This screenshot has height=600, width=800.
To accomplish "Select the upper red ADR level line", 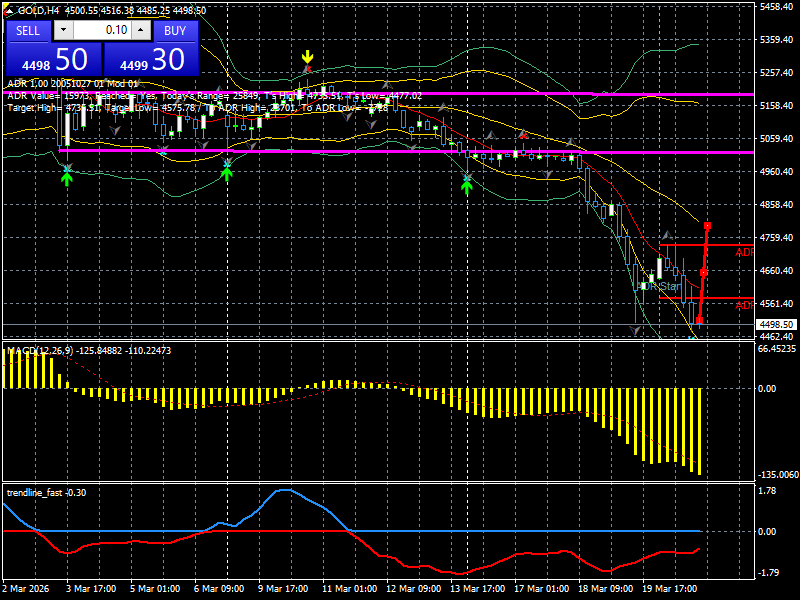I will coord(707,245).
